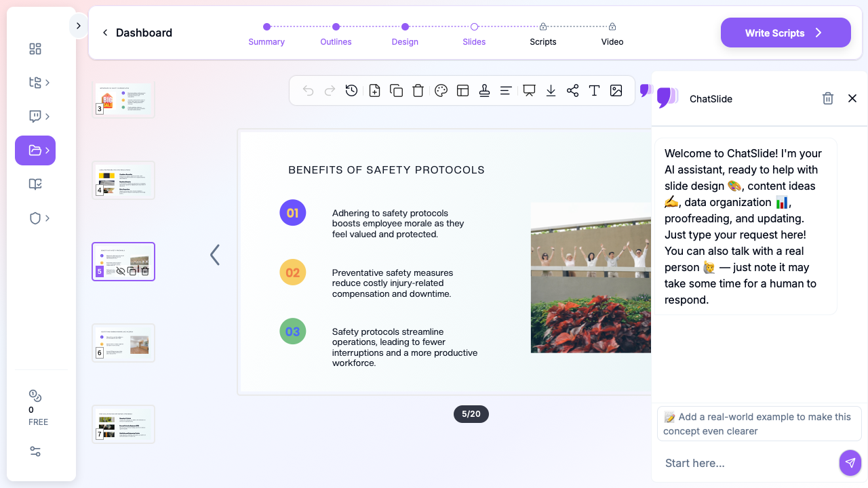Go back to Dashboard
The width and height of the screenshot is (868, 488).
137,33
